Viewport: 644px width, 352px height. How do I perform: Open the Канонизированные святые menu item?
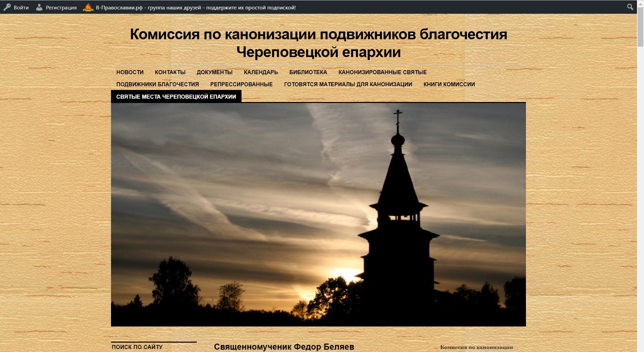(x=383, y=72)
